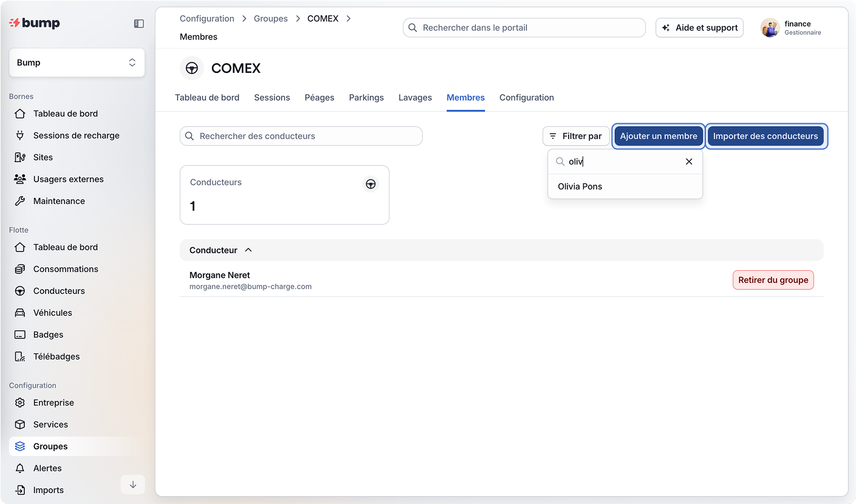Click the Usagers externes people icon
This screenshot has height=504, width=856.
point(20,179)
